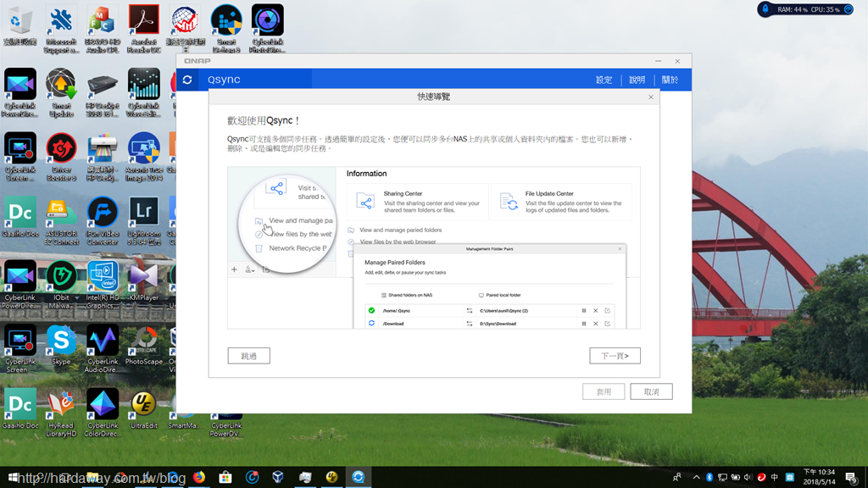Select the KMPlayer desktop icon
Screen dimensions: 868x488
[144, 281]
